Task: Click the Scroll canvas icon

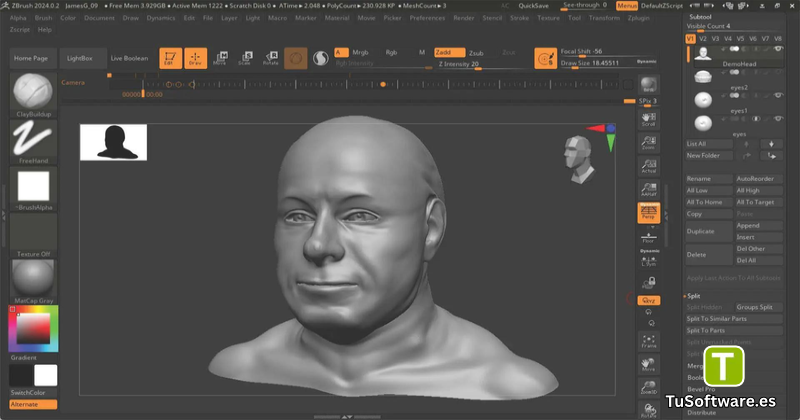Action: (x=648, y=119)
